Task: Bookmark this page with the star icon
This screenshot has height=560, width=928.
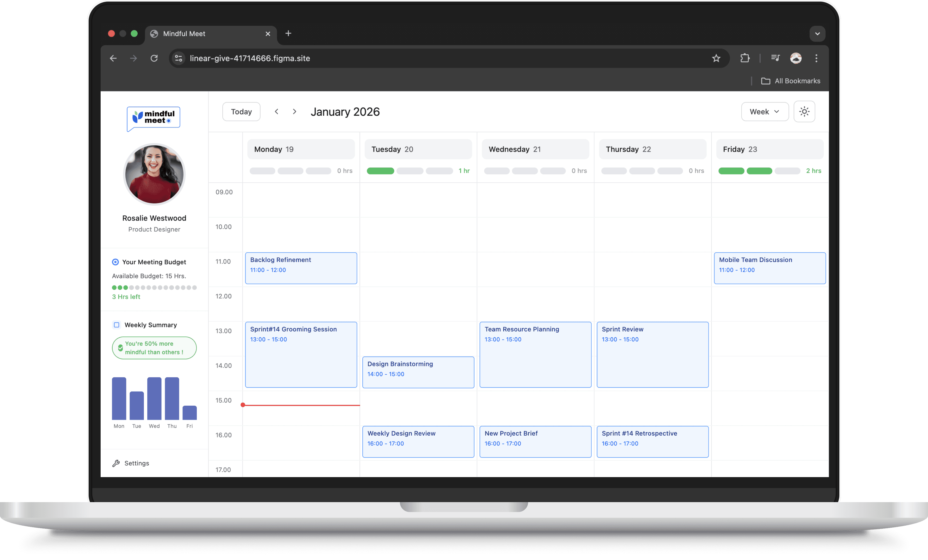Action: click(716, 58)
